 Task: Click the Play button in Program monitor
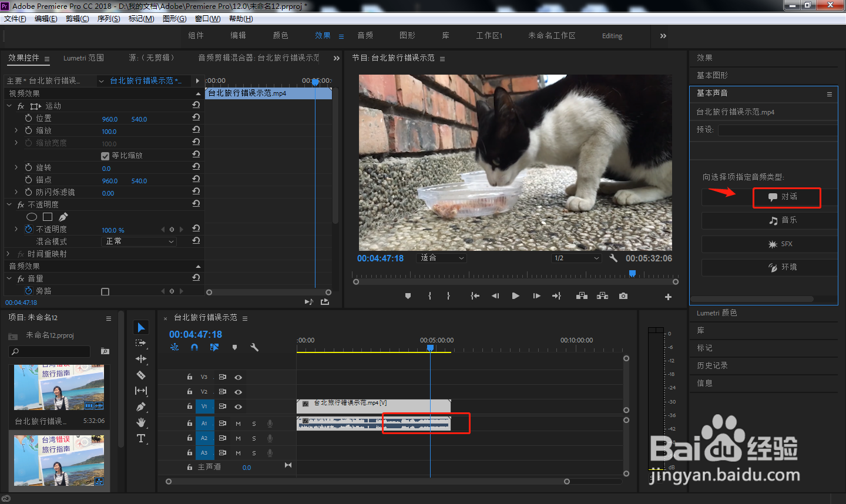pos(515,296)
